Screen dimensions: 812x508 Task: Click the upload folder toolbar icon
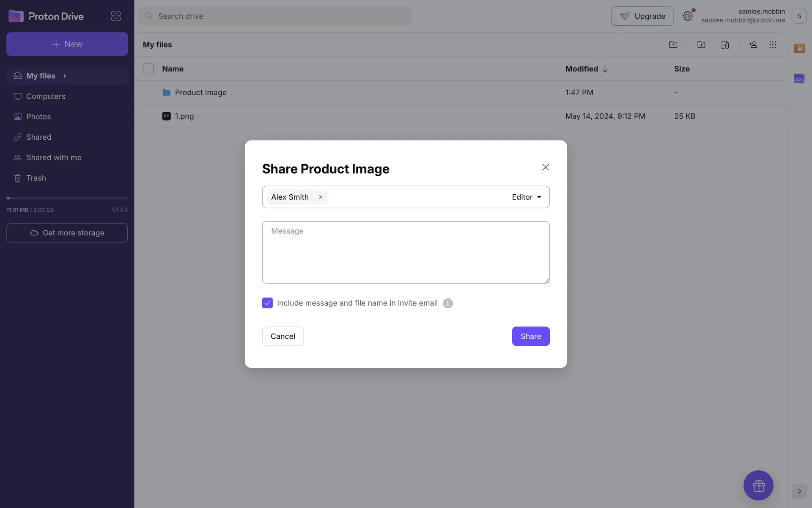701,45
